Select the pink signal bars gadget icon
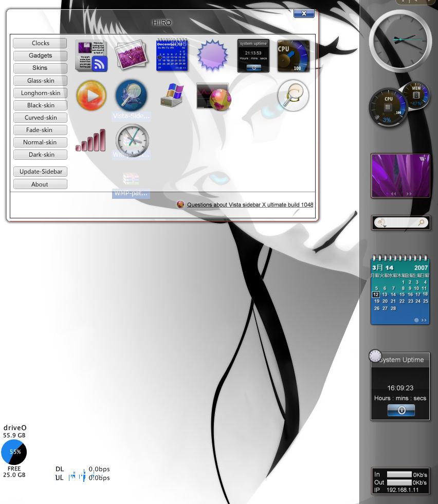 [90, 140]
